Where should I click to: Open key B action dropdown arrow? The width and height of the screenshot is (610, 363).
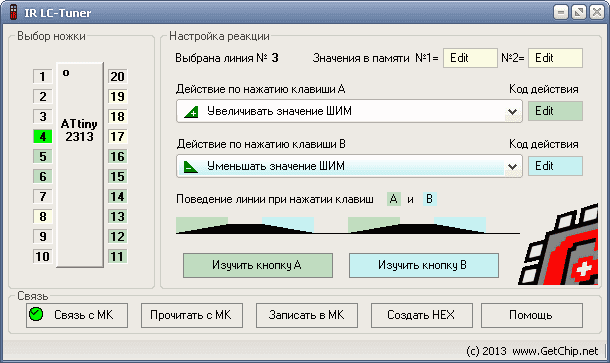click(x=512, y=167)
